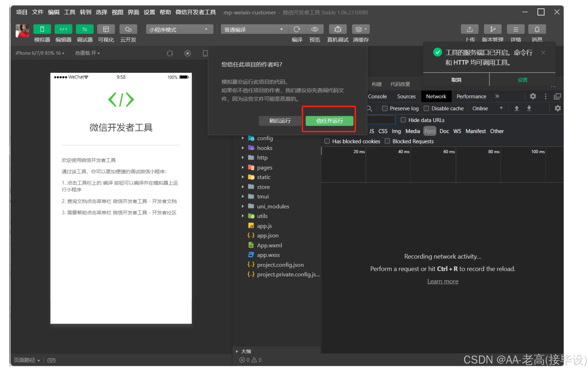The image size is (588, 370).
Task: Click the 稍后运行 button
Action: pyautogui.click(x=280, y=121)
